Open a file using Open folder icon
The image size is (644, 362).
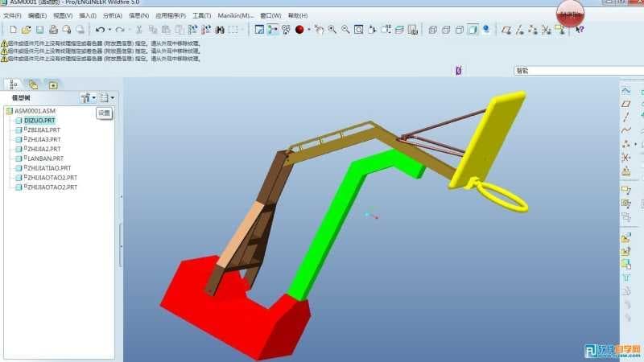27,30
